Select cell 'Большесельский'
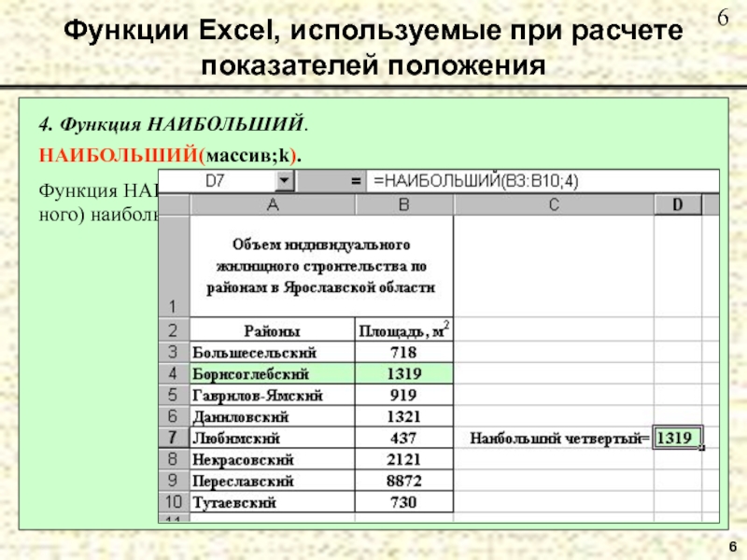This screenshot has height=560, width=747. click(x=273, y=353)
